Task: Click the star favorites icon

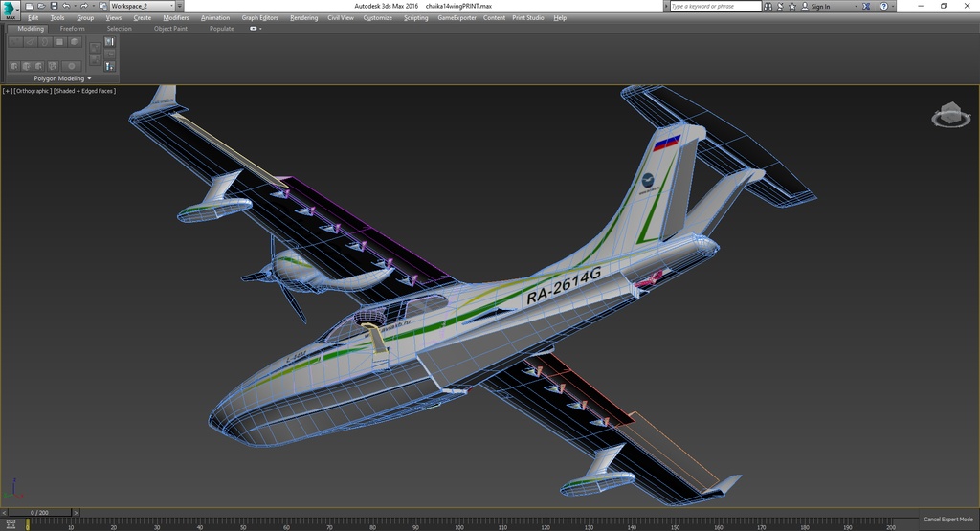Action: coord(792,7)
